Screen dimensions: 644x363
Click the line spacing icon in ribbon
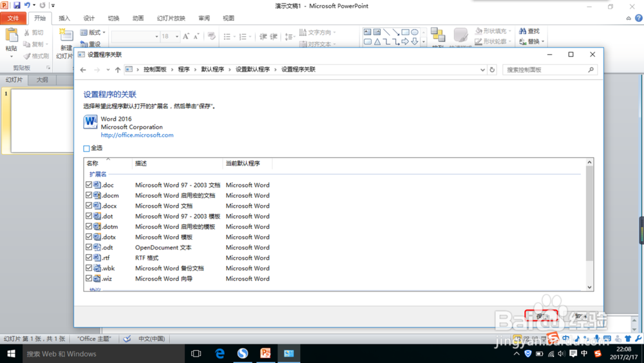click(289, 37)
